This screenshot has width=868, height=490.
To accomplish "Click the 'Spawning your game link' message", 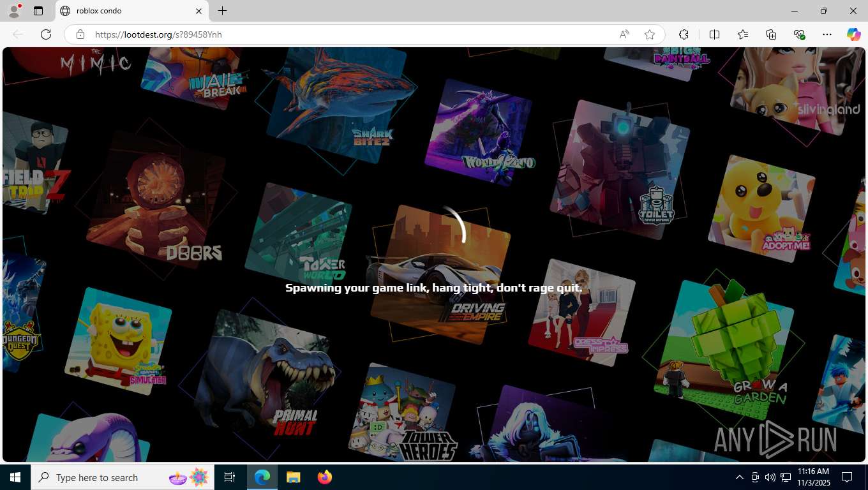I will point(434,288).
